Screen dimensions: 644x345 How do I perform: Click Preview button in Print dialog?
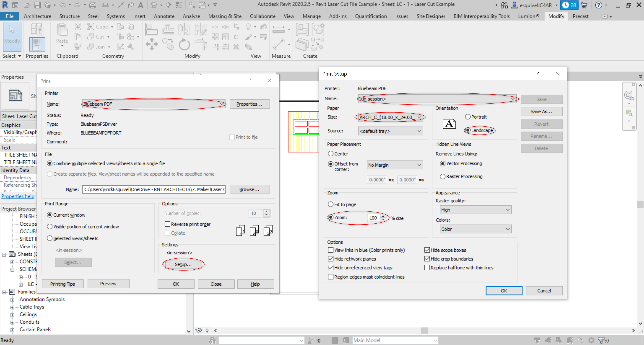(x=108, y=284)
